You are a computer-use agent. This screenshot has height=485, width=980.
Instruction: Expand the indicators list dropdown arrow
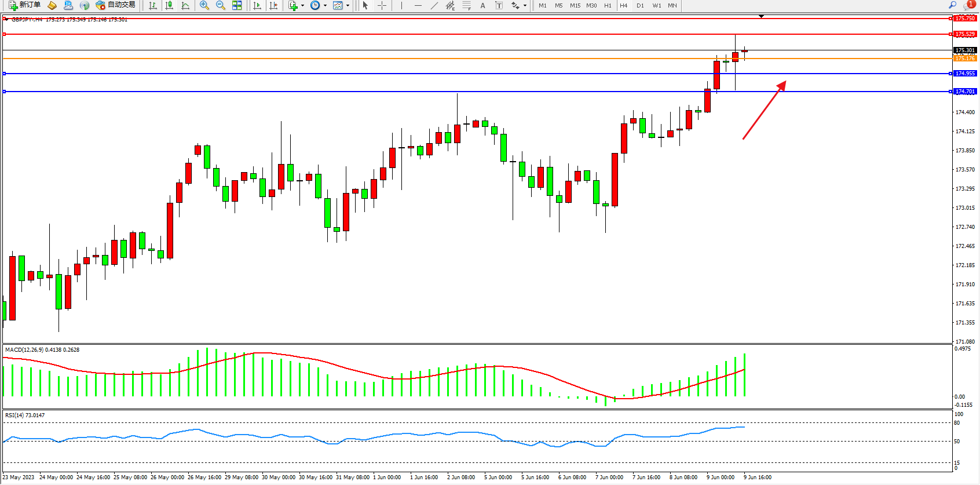coord(302,6)
